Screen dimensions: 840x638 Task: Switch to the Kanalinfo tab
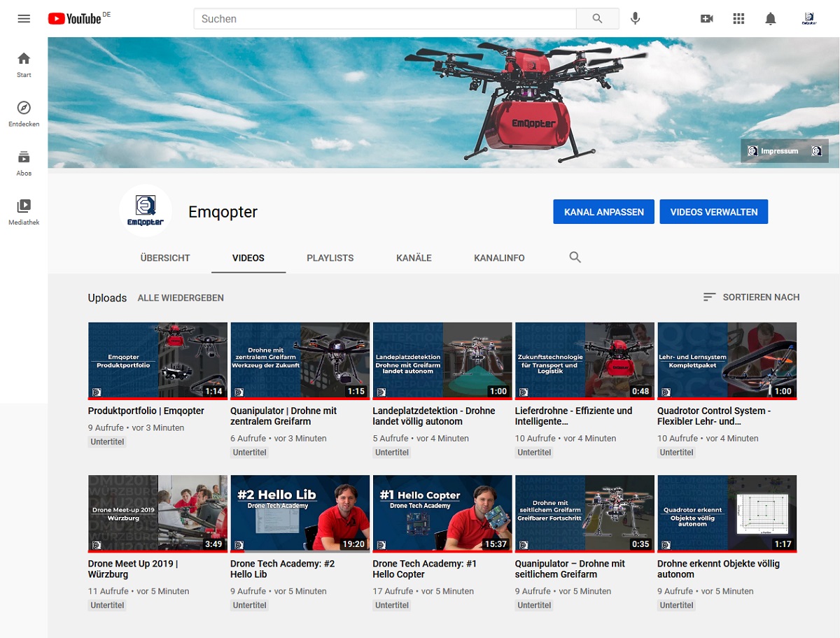499,258
